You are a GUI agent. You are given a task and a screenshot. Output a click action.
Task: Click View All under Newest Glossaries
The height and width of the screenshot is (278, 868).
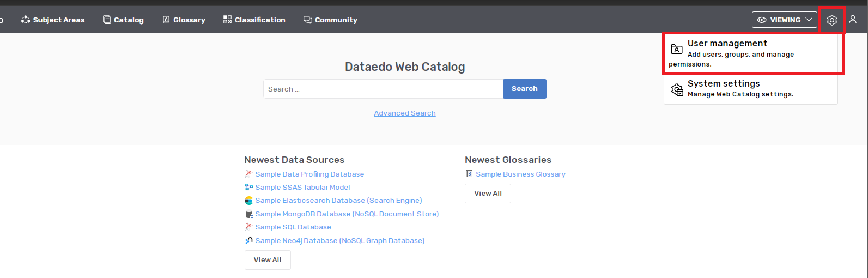(488, 194)
